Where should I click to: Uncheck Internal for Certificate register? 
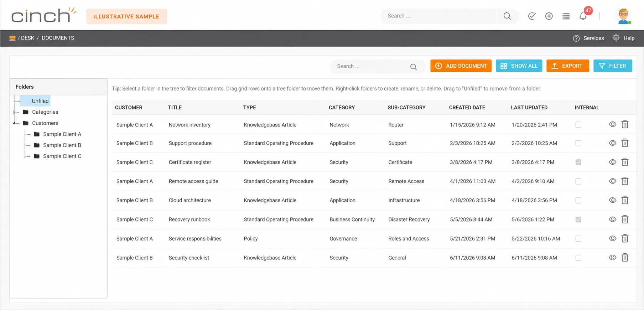[x=578, y=162]
